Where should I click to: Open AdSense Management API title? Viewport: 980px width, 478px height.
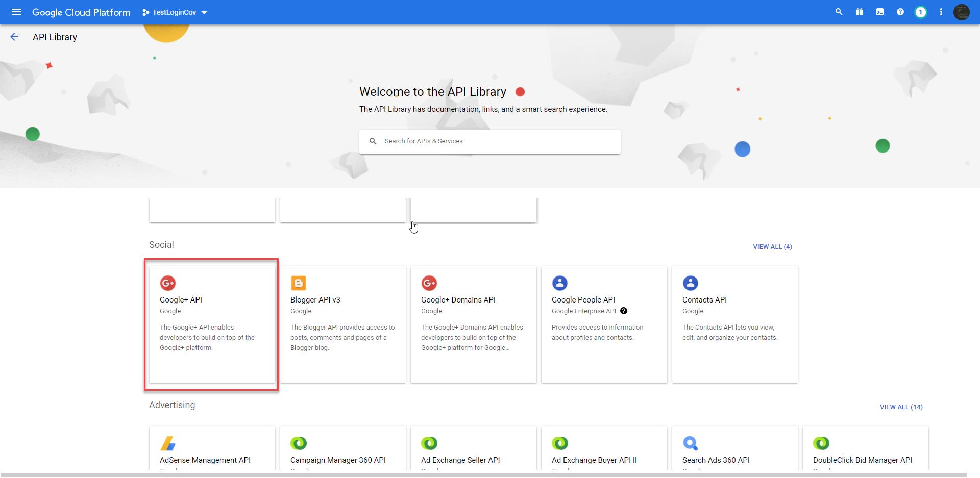(205, 460)
